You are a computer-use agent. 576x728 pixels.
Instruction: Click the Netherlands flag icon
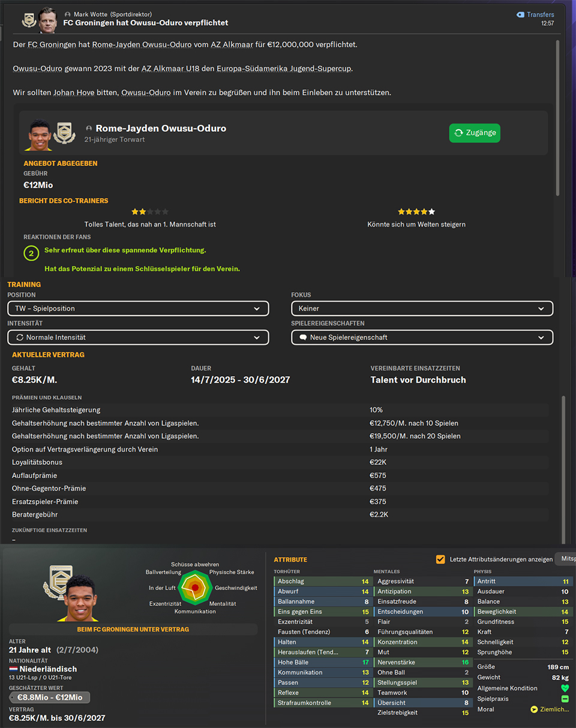pyautogui.click(x=13, y=669)
